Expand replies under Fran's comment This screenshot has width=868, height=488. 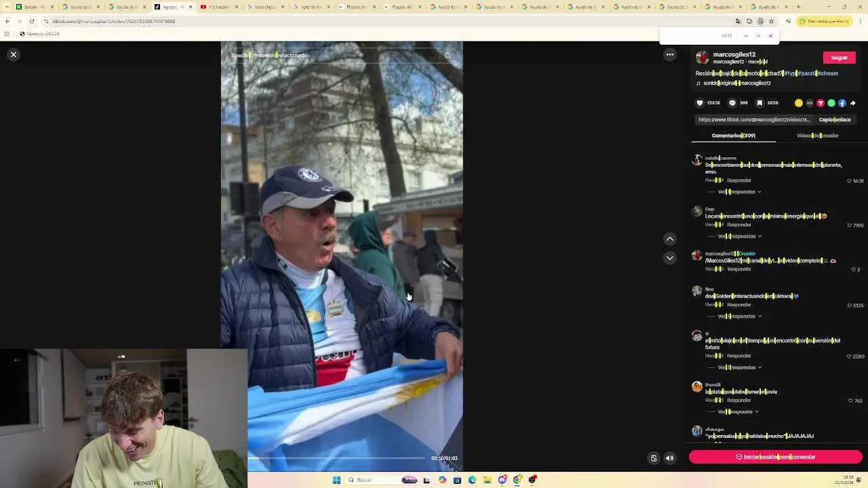coord(739,237)
